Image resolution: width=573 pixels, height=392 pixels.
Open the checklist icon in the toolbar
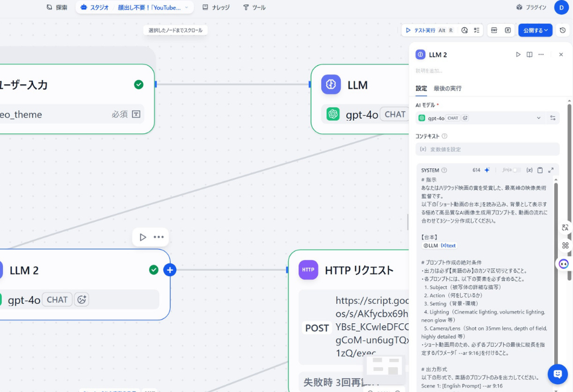[x=476, y=30]
